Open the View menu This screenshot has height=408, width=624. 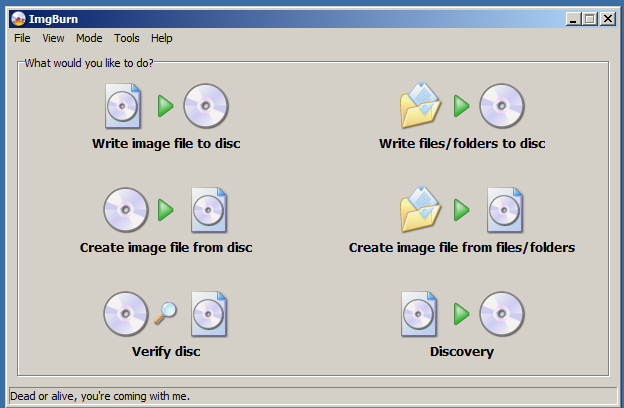tap(53, 38)
